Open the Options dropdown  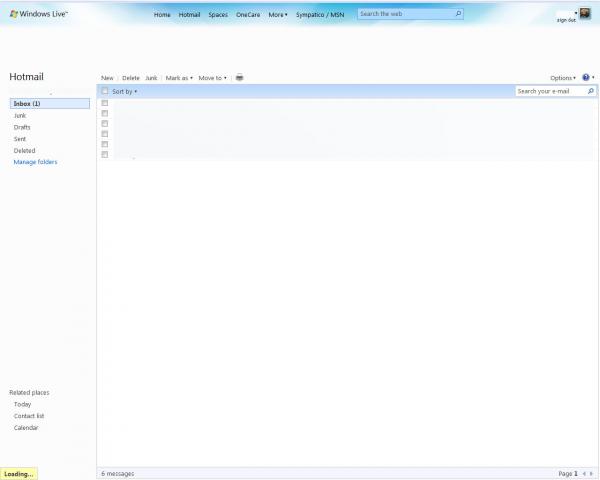coord(563,78)
